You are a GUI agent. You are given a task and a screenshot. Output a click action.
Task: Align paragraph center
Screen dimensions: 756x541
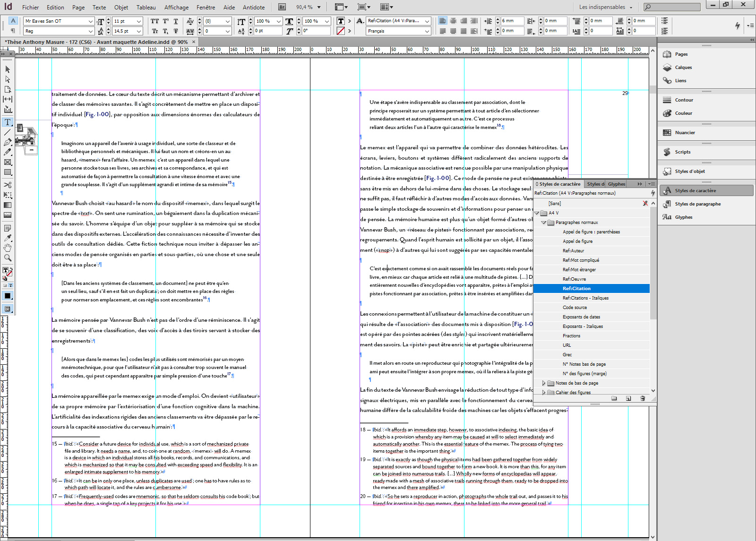click(x=453, y=21)
